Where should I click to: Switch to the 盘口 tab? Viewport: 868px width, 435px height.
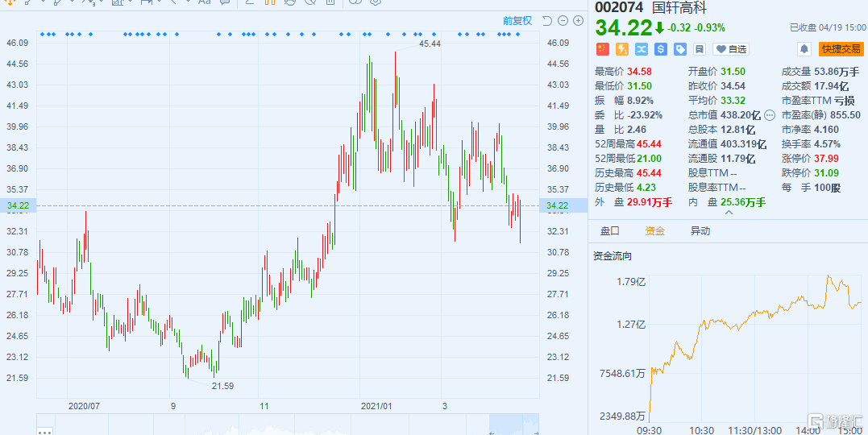click(610, 230)
